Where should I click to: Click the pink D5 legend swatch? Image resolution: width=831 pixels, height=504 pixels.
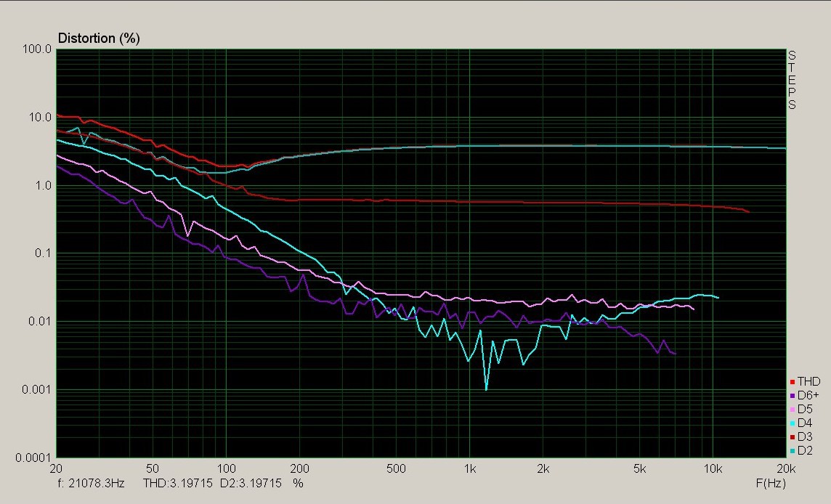coord(793,409)
